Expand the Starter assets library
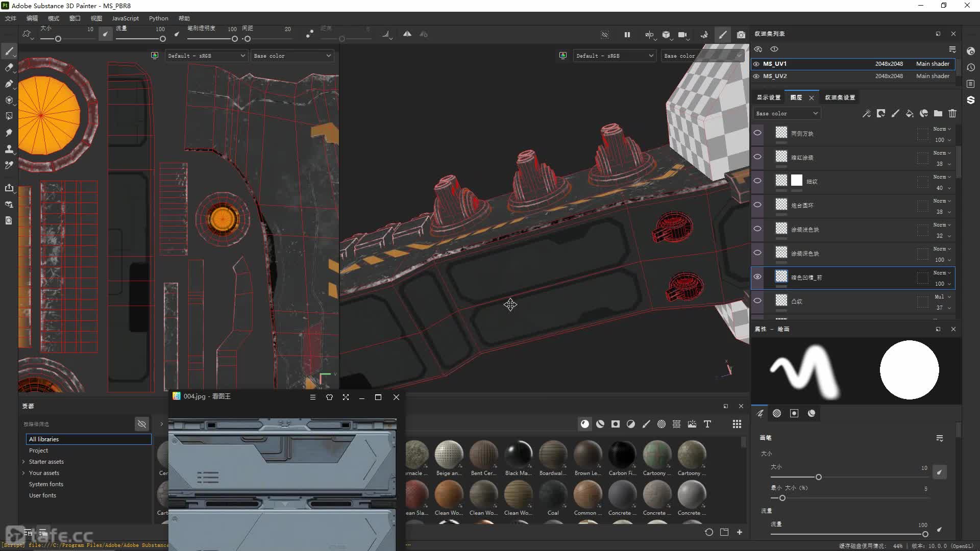This screenshot has height=551, width=980. 23,462
